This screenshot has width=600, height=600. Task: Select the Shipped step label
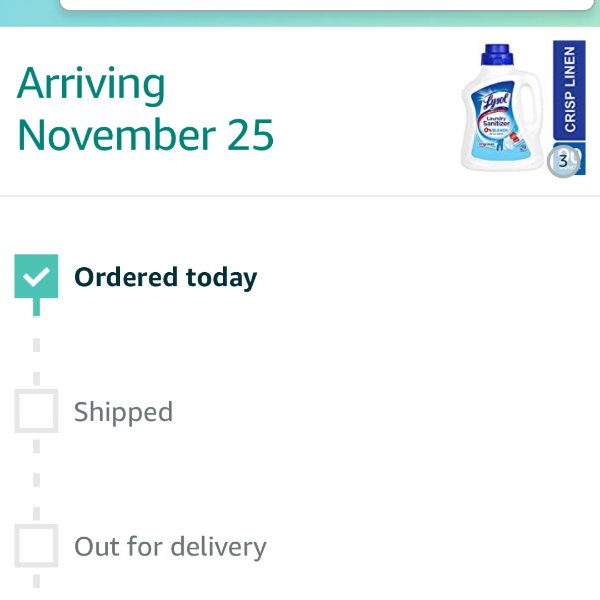click(x=123, y=412)
